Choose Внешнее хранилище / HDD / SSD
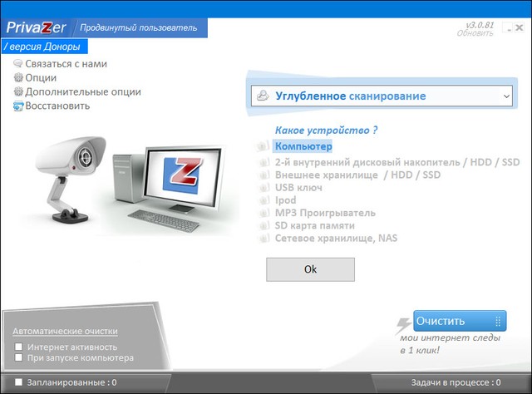 358,175
